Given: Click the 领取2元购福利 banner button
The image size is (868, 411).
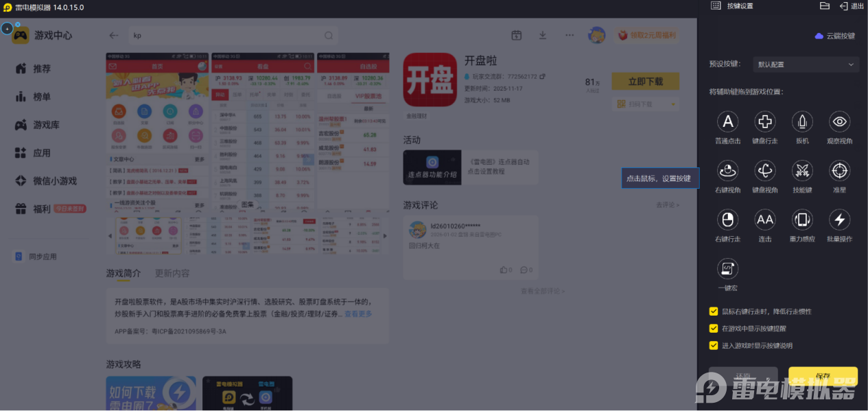Looking at the screenshot, I should [646, 36].
